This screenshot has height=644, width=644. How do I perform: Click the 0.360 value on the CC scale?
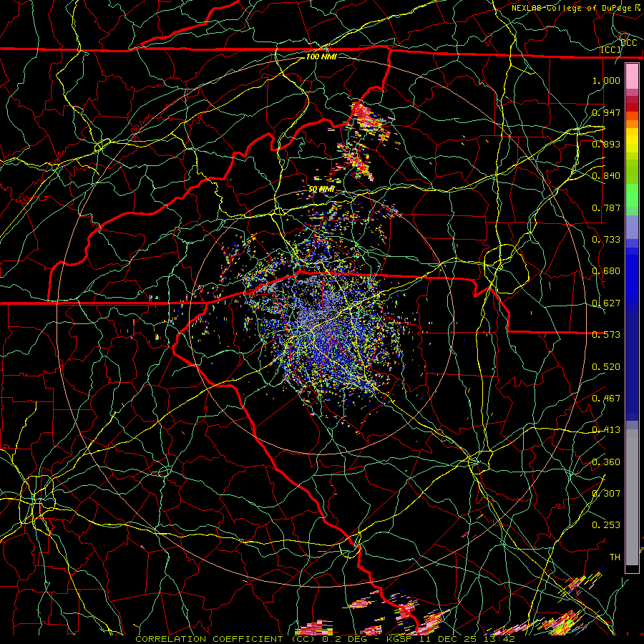point(606,462)
